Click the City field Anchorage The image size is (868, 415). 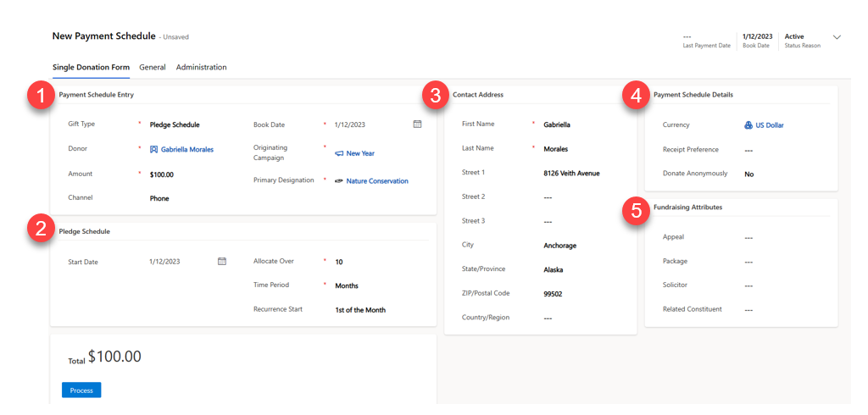coord(559,246)
